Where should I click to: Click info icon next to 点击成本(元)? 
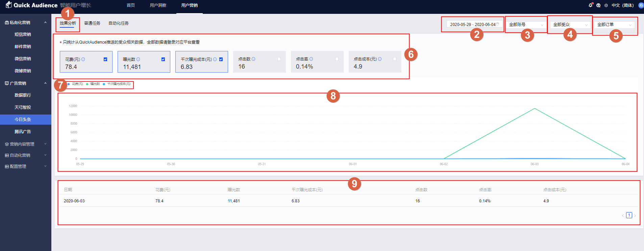(380, 59)
